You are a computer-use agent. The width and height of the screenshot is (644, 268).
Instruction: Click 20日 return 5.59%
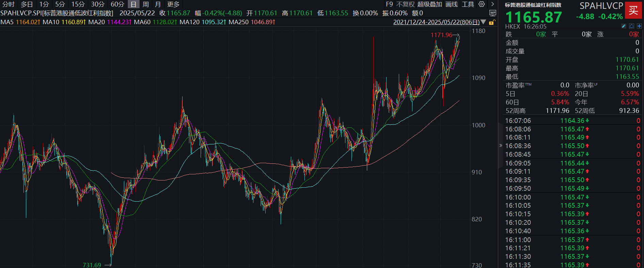tap(630, 94)
